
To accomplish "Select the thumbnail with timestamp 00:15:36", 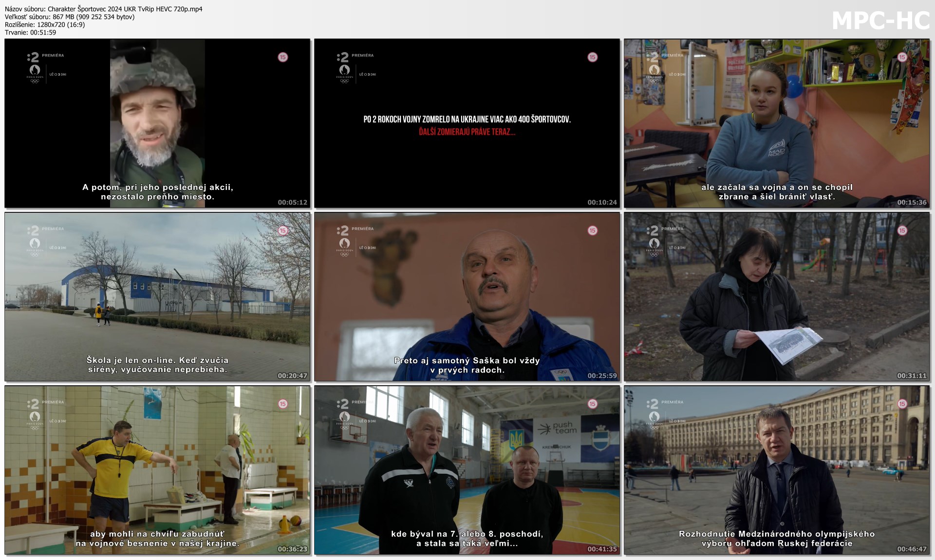I will 777,123.
